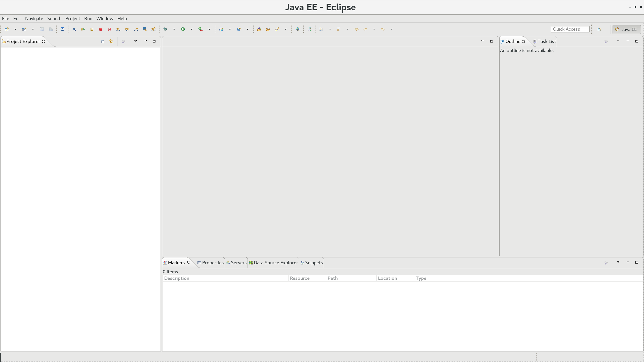Click the Debug bug icon
Screen dimensions: 644x362
(x=166, y=29)
